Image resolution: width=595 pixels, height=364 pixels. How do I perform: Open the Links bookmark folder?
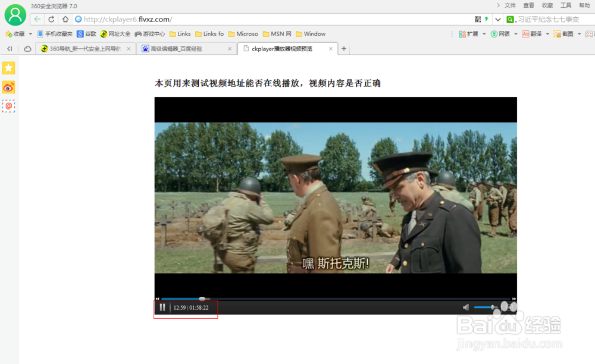[180, 34]
